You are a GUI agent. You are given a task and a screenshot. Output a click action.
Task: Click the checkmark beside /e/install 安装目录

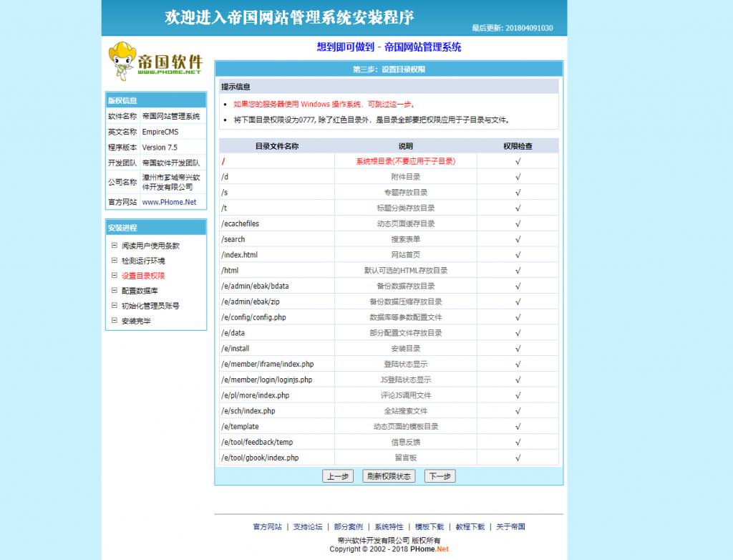pyautogui.click(x=517, y=349)
